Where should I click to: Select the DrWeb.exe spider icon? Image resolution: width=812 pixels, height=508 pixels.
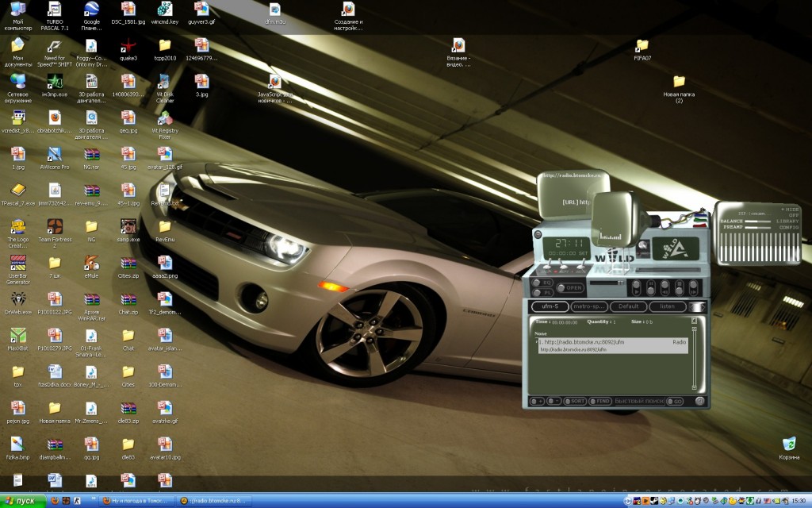pos(17,299)
